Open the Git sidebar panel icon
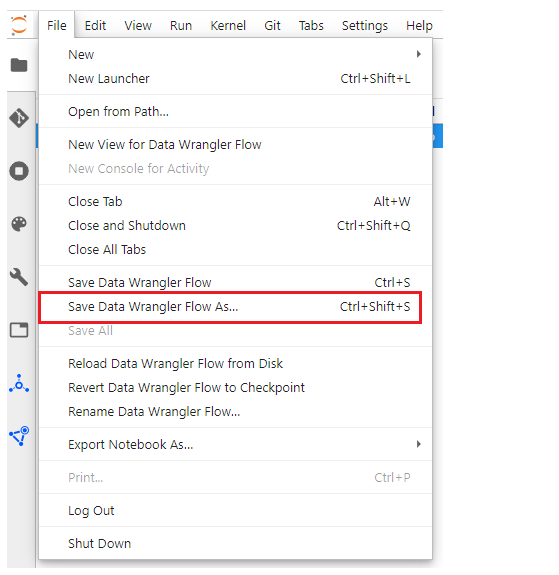The image size is (559, 575). tap(19, 118)
